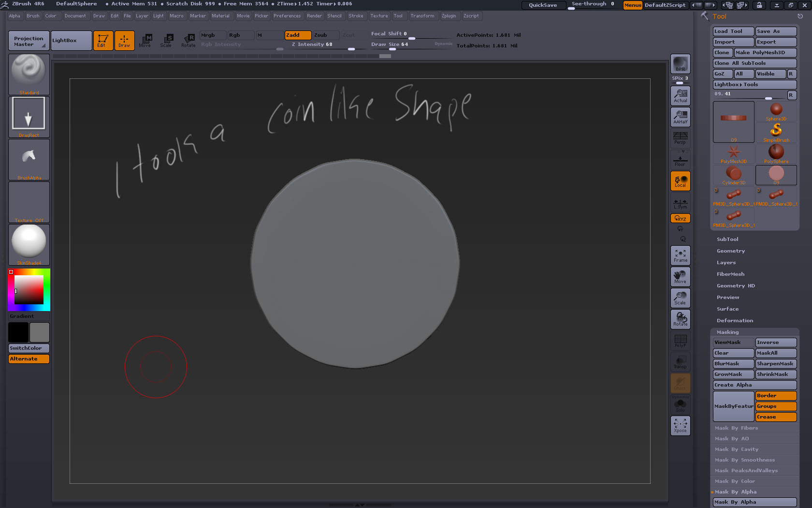Set view to Actual size
812x508 pixels.
(680, 96)
